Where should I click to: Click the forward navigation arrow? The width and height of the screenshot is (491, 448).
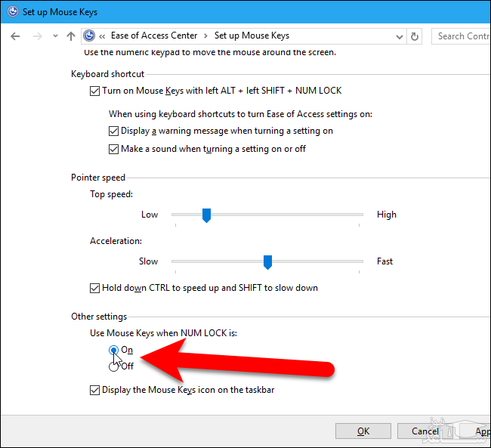36,36
